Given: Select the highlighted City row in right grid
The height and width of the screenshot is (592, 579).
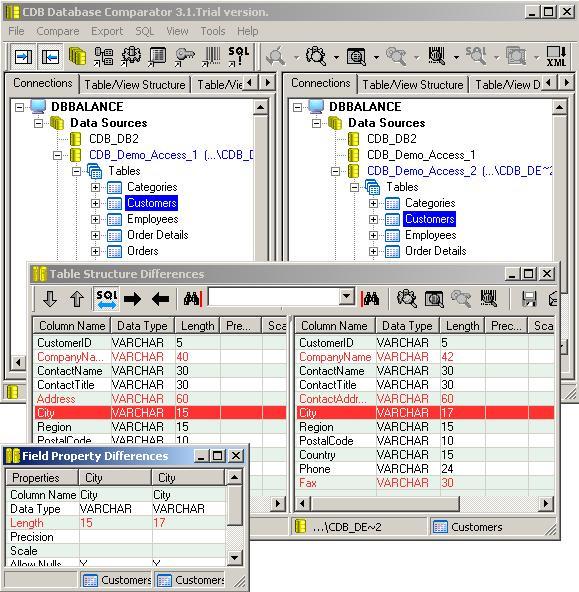Looking at the screenshot, I should point(425,413).
